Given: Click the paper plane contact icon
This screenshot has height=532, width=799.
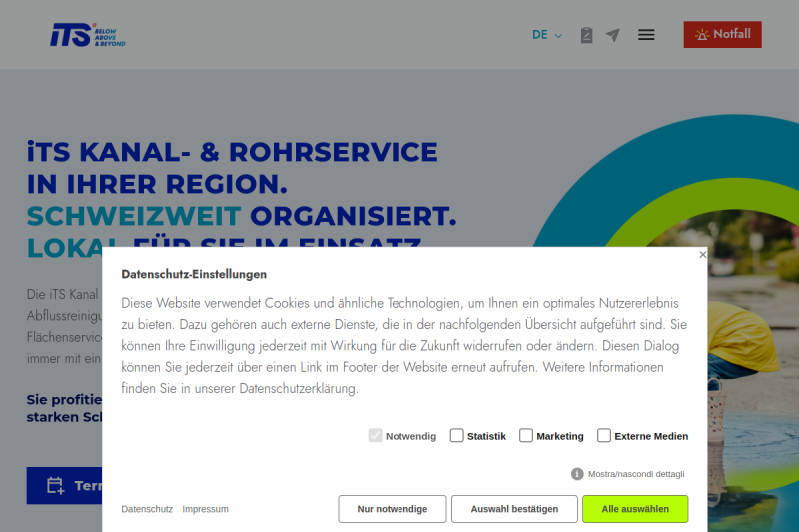Looking at the screenshot, I should coord(613,35).
